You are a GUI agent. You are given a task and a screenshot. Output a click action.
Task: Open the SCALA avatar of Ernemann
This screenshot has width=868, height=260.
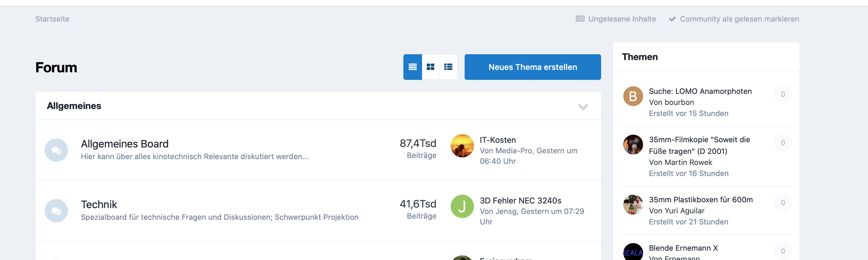point(633,252)
